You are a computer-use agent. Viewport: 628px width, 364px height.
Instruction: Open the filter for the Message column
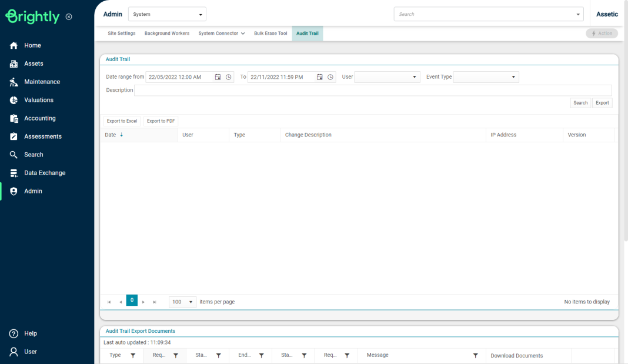click(x=475, y=355)
